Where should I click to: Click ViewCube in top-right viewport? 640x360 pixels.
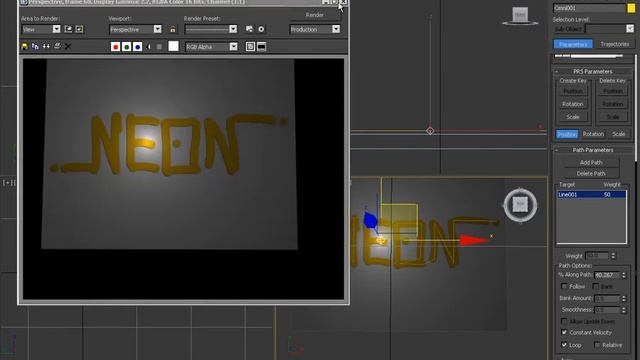[x=520, y=16]
